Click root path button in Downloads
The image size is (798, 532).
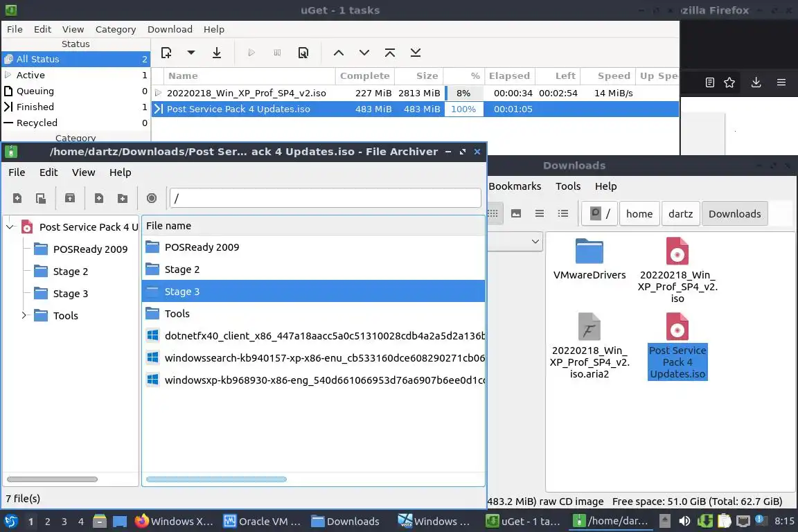click(x=599, y=214)
